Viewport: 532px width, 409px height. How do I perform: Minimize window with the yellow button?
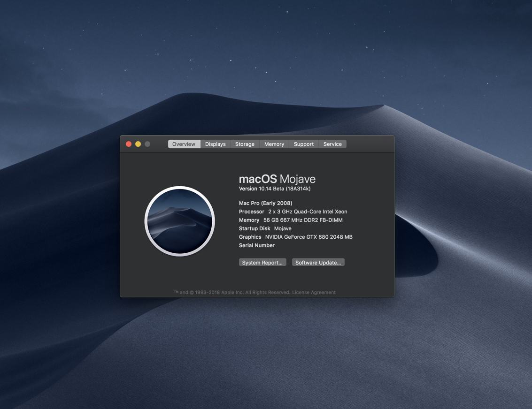[x=138, y=144]
